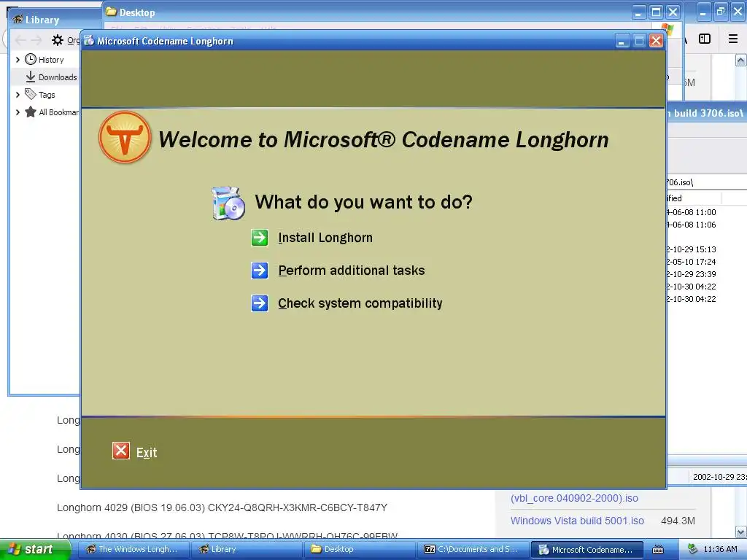Switch to The Windows Longhorn taskbar item
This screenshot has width=747, height=560.
click(x=133, y=549)
